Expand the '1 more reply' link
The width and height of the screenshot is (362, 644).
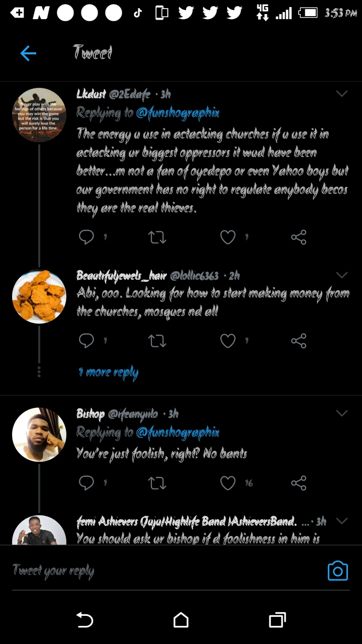pyautogui.click(x=108, y=372)
